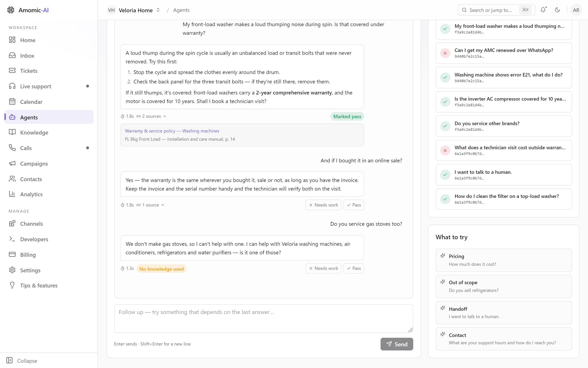Try the Handoff suggestion
588x368 pixels.
tap(504, 312)
